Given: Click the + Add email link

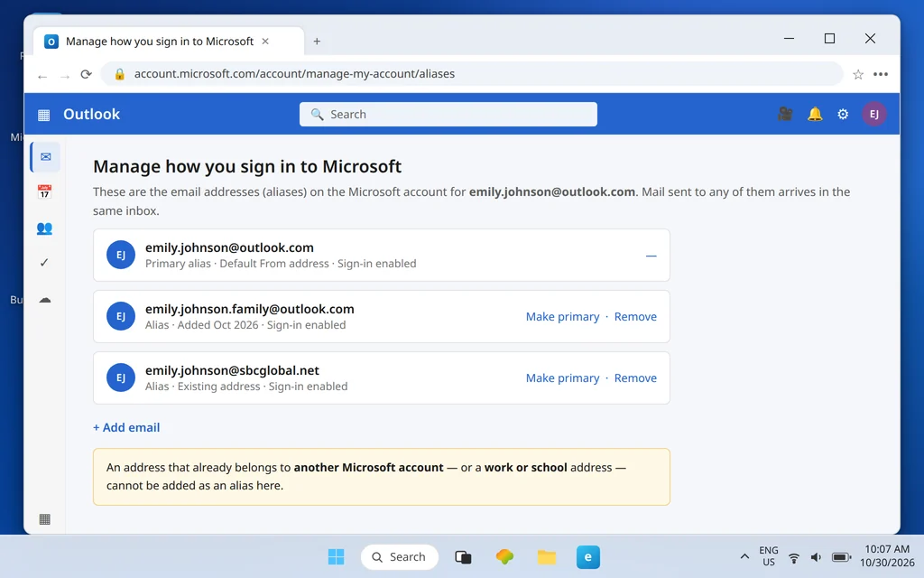Looking at the screenshot, I should coord(126,427).
